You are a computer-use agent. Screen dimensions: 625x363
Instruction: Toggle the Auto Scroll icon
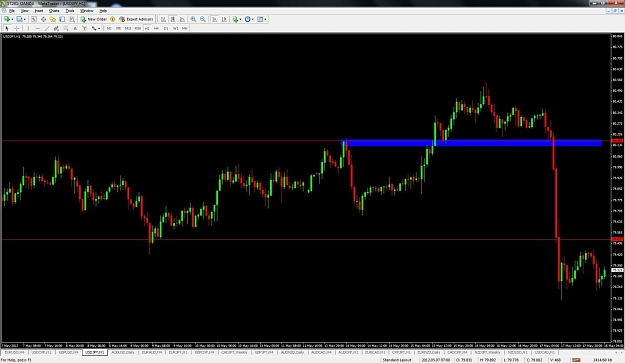(214, 19)
